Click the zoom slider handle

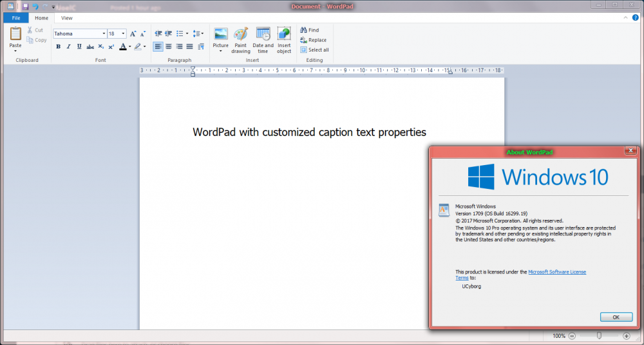[x=599, y=336]
